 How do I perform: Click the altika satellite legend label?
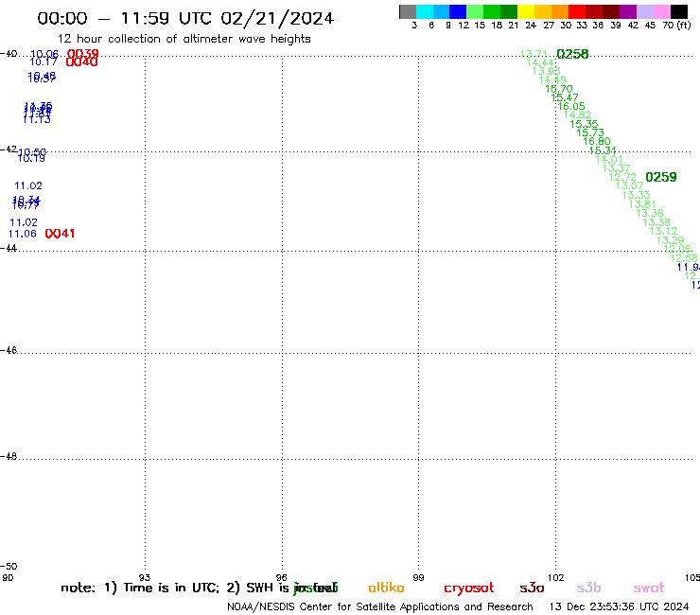coord(386,588)
